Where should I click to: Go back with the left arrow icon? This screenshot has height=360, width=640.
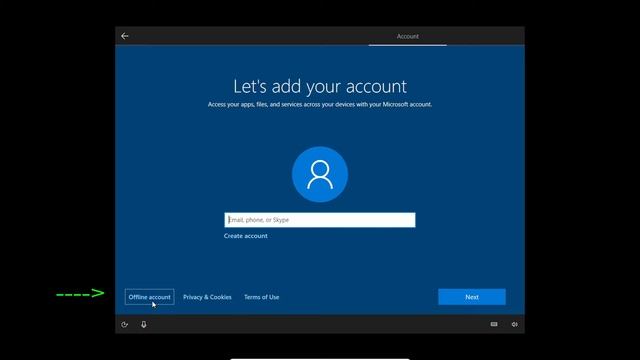click(125, 36)
